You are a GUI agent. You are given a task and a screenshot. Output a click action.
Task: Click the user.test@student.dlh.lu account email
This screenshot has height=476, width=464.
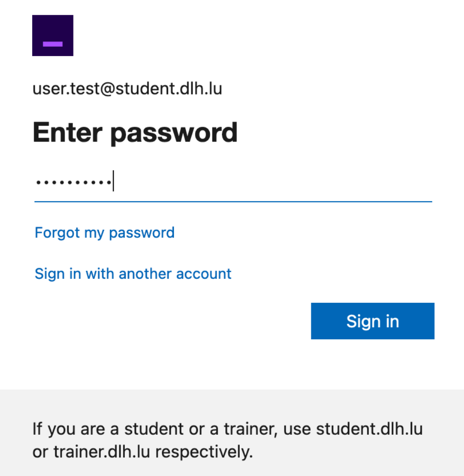tap(127, 89)
